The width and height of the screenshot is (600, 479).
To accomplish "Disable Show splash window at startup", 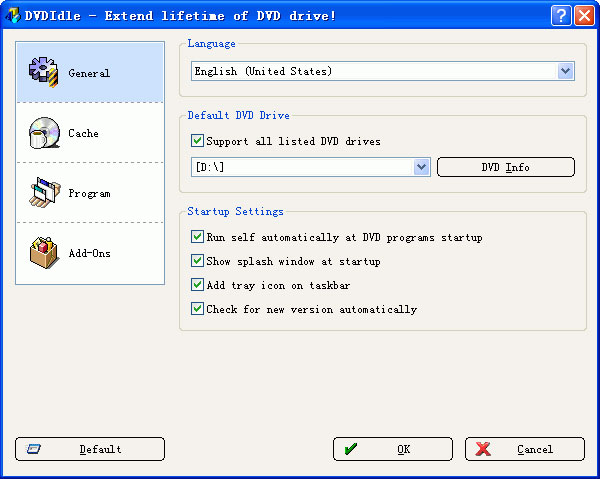I will tap(197, 261).
